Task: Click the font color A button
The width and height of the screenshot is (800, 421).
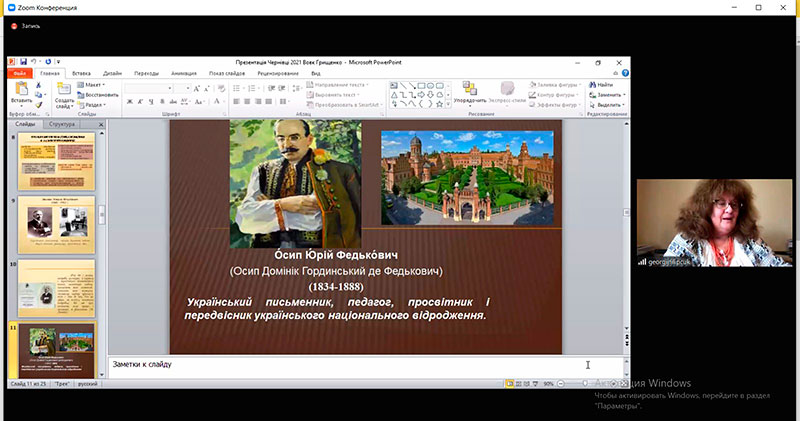Action: tap(217, 102)
